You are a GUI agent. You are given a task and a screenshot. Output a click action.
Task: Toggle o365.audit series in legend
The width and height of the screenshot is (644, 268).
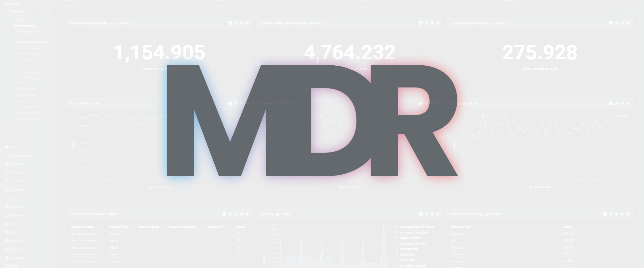[x=405, y=260]
